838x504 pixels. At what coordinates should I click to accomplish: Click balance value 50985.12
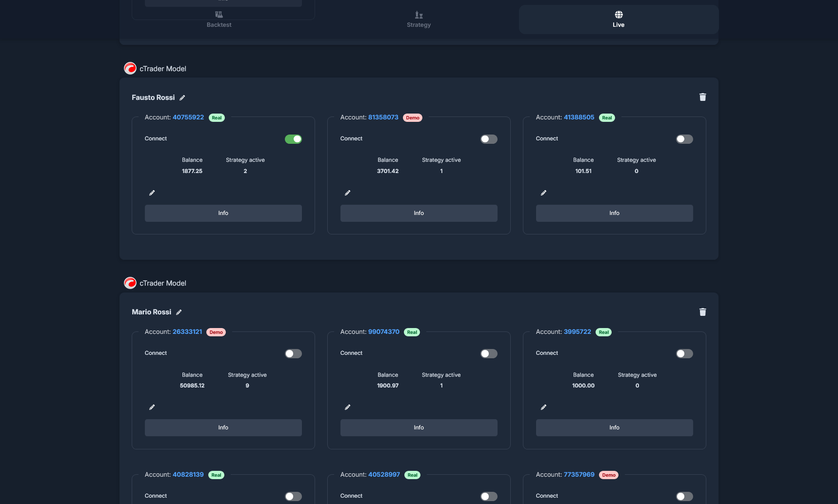click(192, 386)
